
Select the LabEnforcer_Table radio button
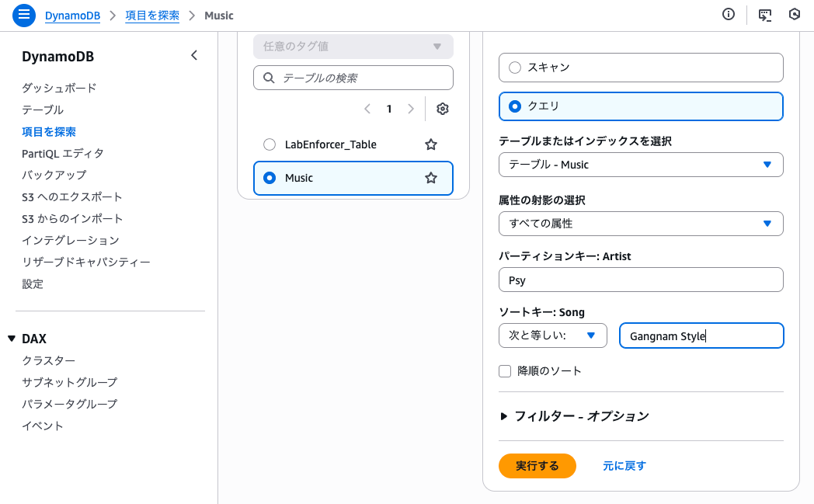(x=270, y=144)
